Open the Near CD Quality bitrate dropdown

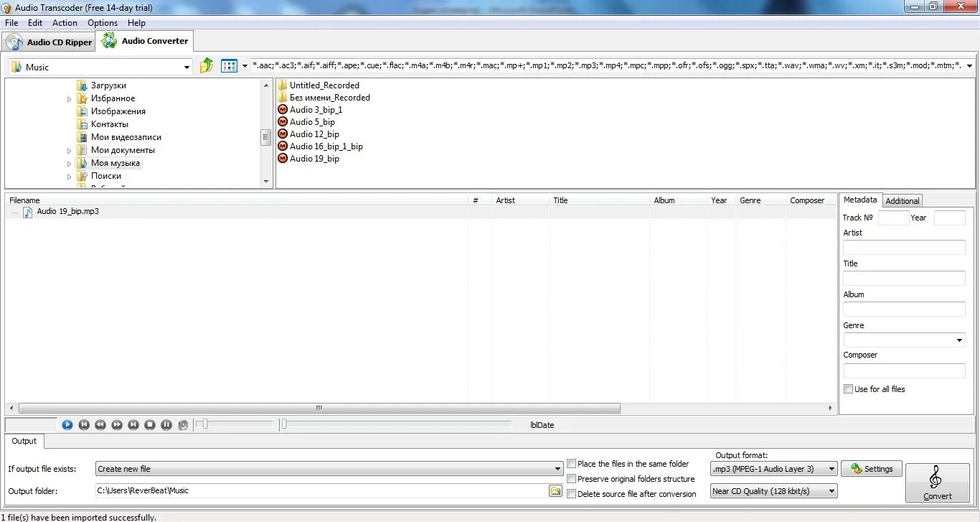[774, 491]
